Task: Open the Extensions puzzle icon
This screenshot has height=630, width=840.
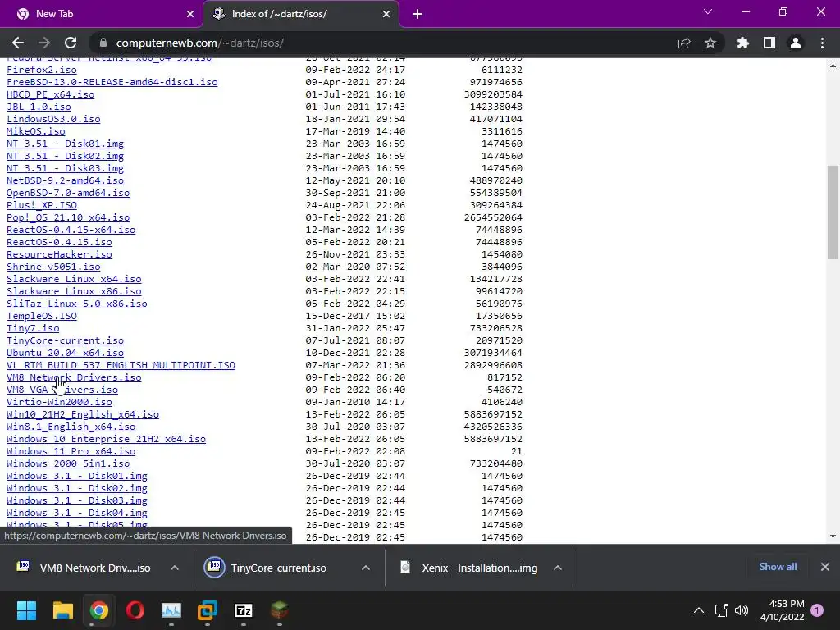Action: 742,43
